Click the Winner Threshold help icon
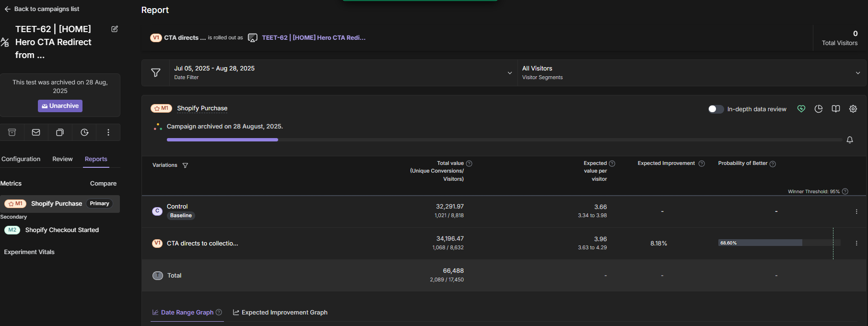Screen dimensions: 868x326 tap(845, 191)
